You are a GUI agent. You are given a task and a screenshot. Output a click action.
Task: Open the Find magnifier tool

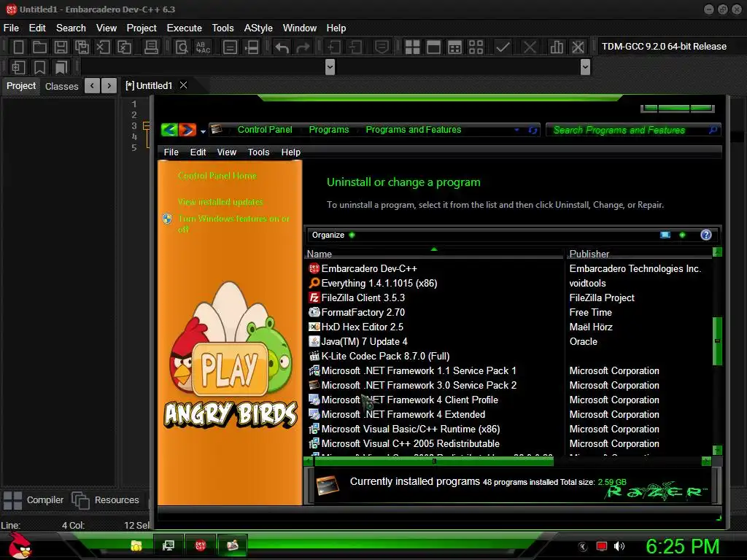pos(182,47)
